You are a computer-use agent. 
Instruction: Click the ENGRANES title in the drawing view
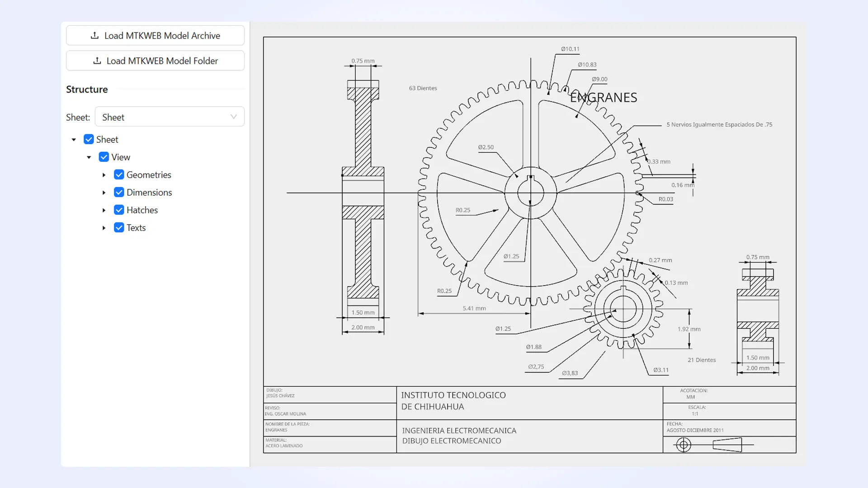604,97
